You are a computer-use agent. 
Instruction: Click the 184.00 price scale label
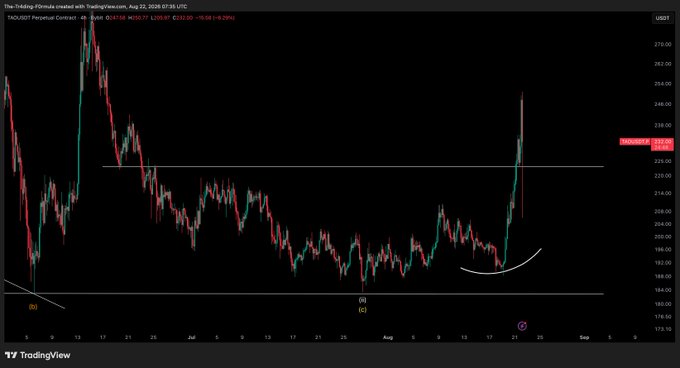[662, 290]
